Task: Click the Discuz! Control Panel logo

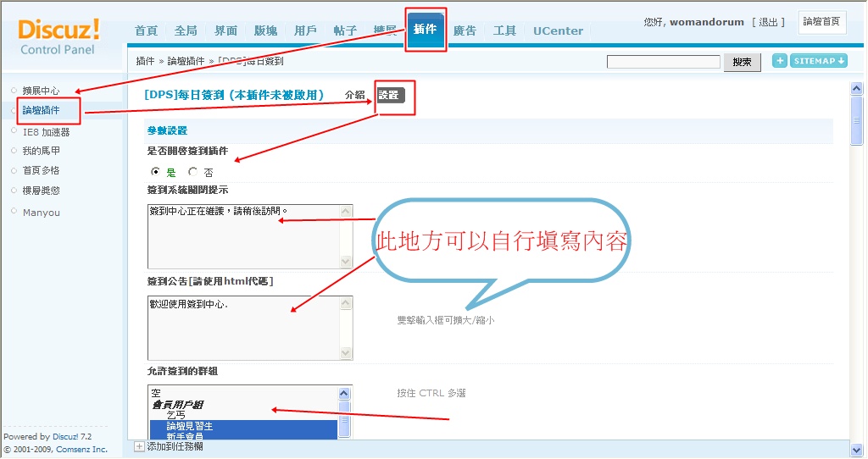Action: click(x=59, y=37)
